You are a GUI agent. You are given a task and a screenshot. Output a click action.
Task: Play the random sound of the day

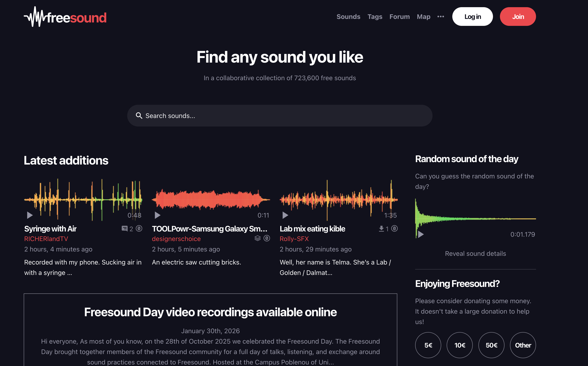pos(421,234)
